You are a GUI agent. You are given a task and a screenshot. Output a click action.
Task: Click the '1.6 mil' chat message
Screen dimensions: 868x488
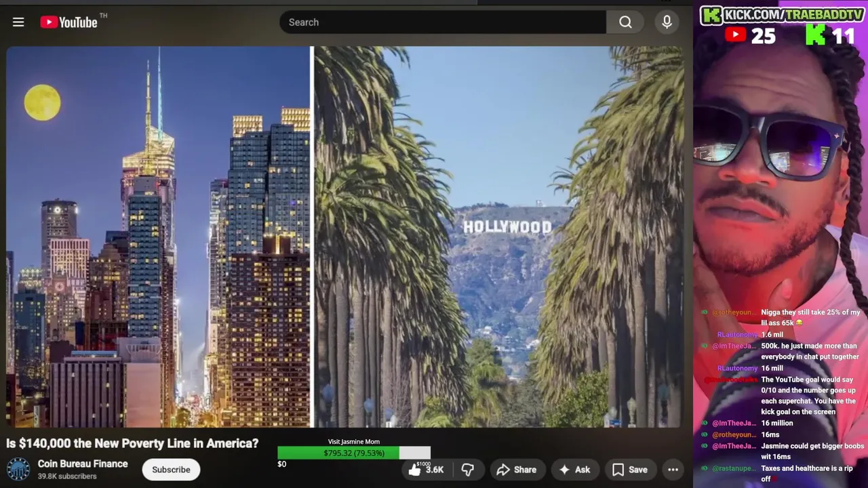click(772, 335)
